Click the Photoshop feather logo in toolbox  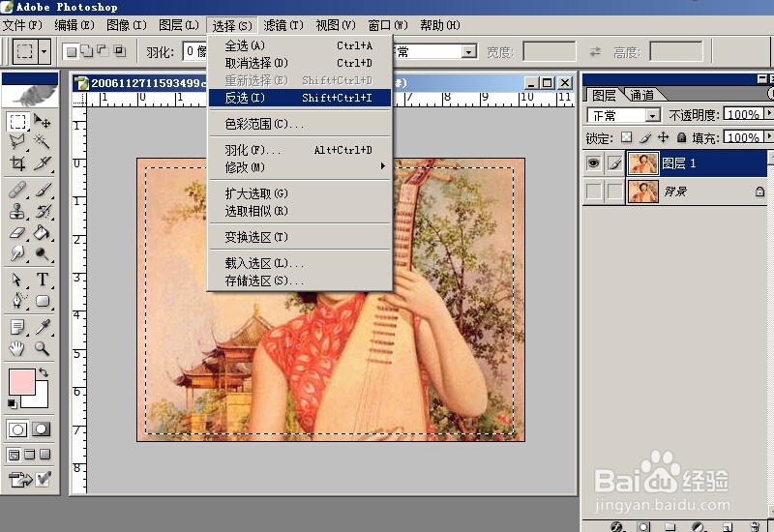pyautogui.click(x=30, y=96)
